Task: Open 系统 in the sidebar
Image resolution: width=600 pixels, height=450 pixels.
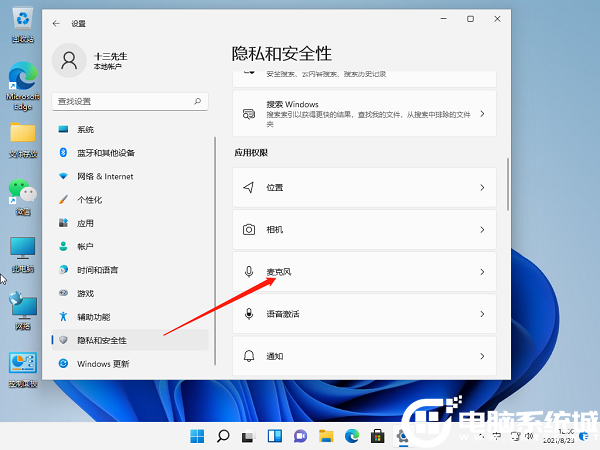Action: (x=130, y=129)
